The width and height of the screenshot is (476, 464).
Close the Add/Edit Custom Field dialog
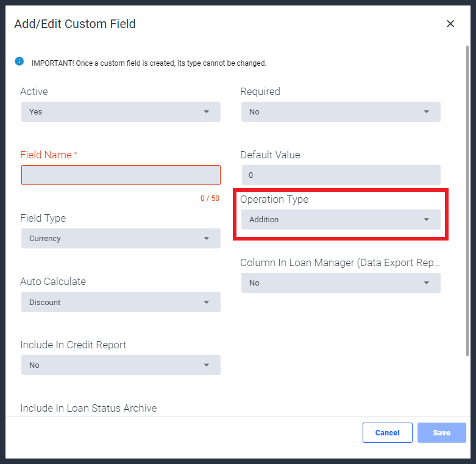(x=450, y=24)
